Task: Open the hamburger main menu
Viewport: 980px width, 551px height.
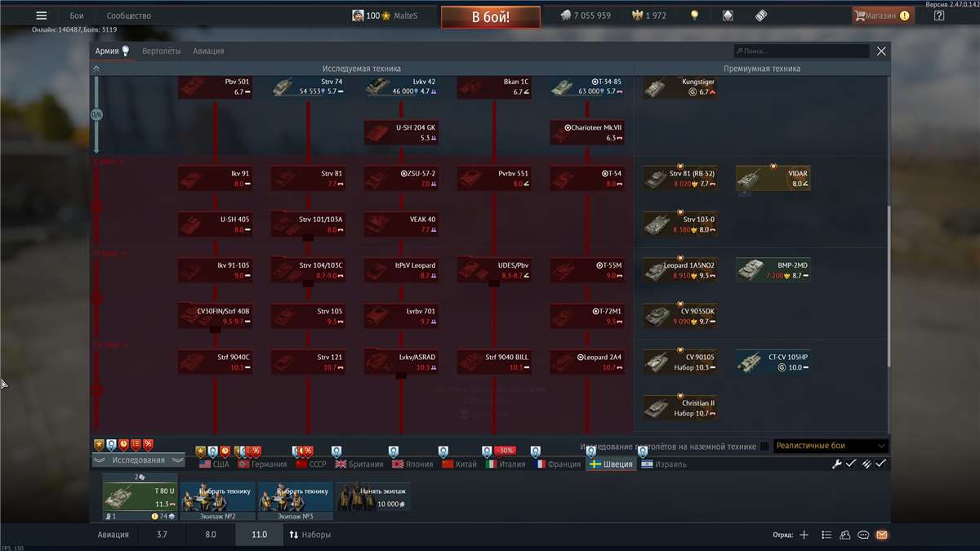Action: pos(42,16)
